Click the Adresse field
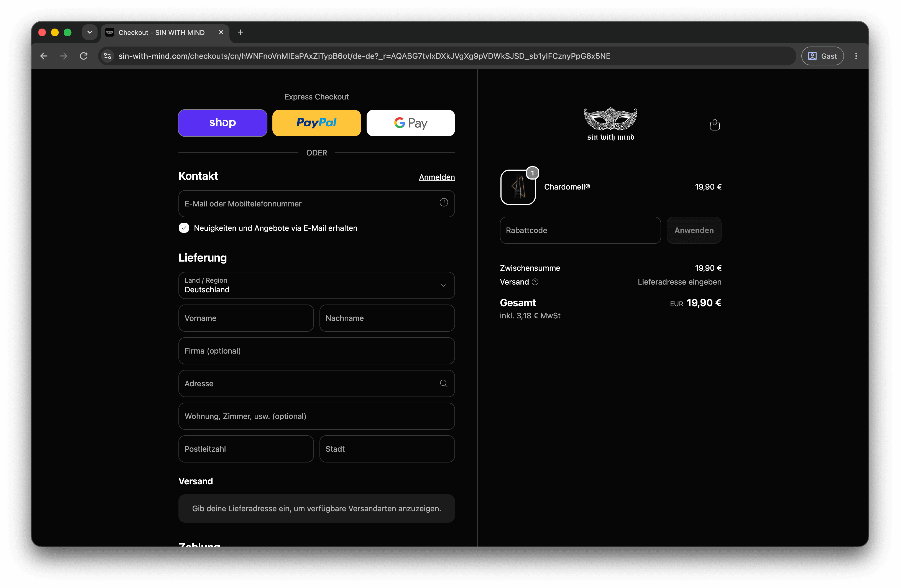This screenshot has width=900, height=588. 316,384
